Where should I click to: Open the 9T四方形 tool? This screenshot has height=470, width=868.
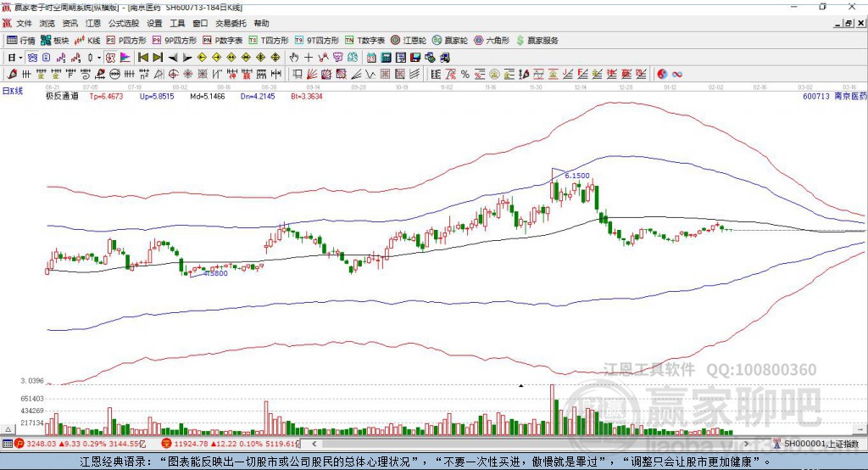click(317, 41)
